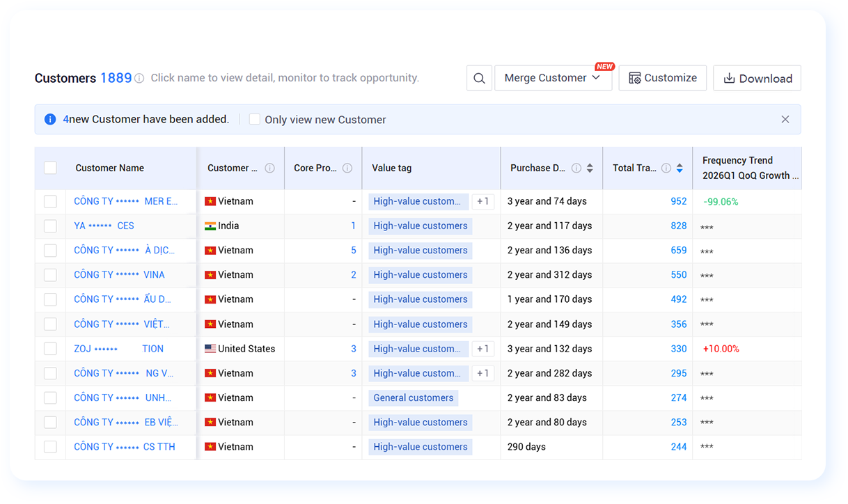Click the Vietnam flag in the MER E... row
The height and width of the screenshot is (504, 848).
point(210,201)
